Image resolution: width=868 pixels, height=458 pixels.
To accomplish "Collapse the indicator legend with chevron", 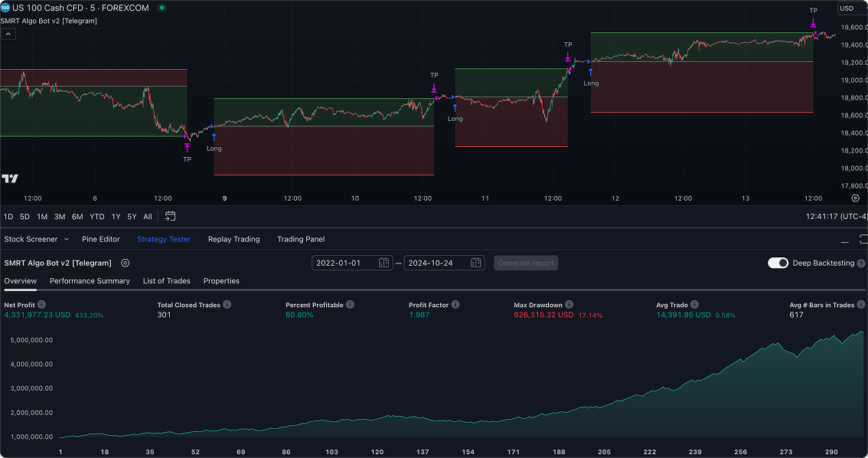I will (x=8, y=34).
